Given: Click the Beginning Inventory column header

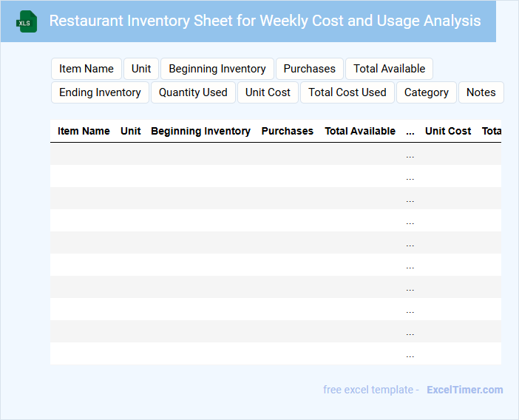Looking at the screenshot, I should (x=200, y=131).
